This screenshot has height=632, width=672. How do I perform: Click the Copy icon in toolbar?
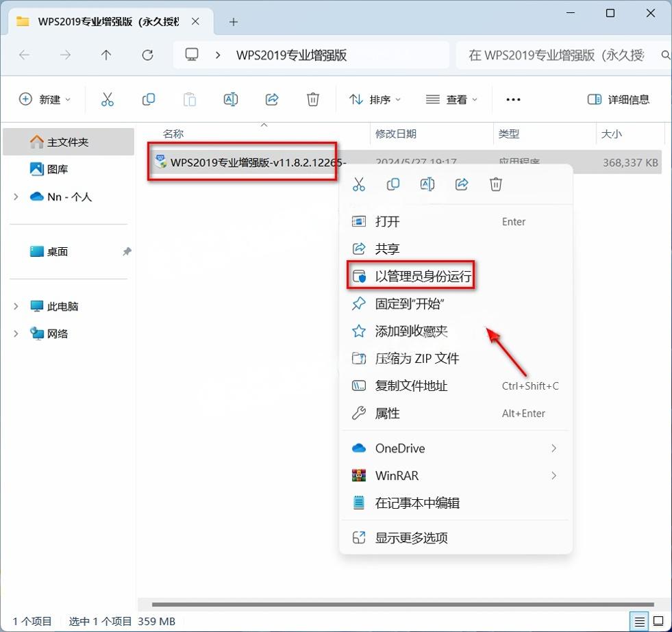click(x=149, y=99)
